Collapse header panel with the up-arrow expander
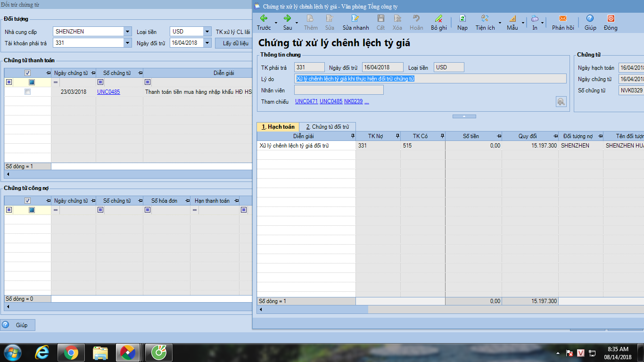Screen dimensions: 644x362 click(x=464, y=116)
